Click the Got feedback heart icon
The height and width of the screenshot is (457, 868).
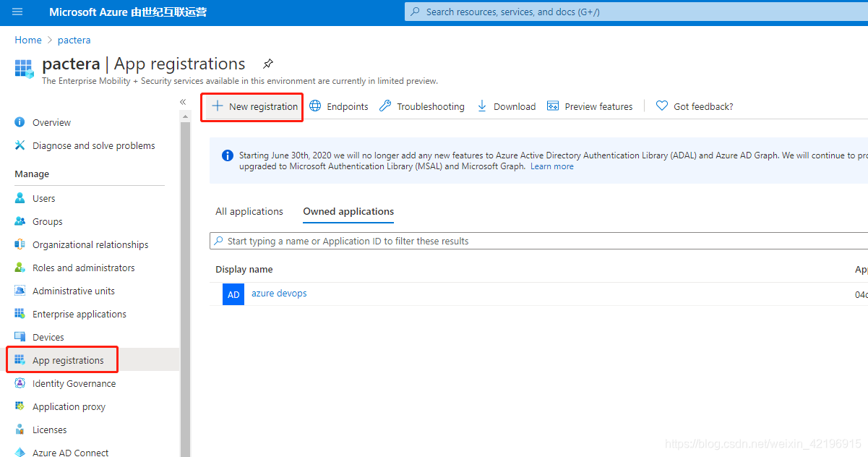[x=662, y=106]
